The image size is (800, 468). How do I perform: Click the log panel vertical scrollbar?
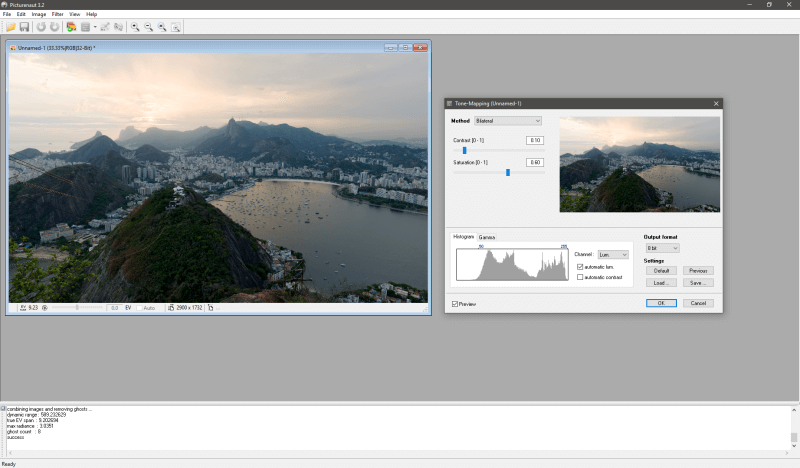tap(794, 428)
